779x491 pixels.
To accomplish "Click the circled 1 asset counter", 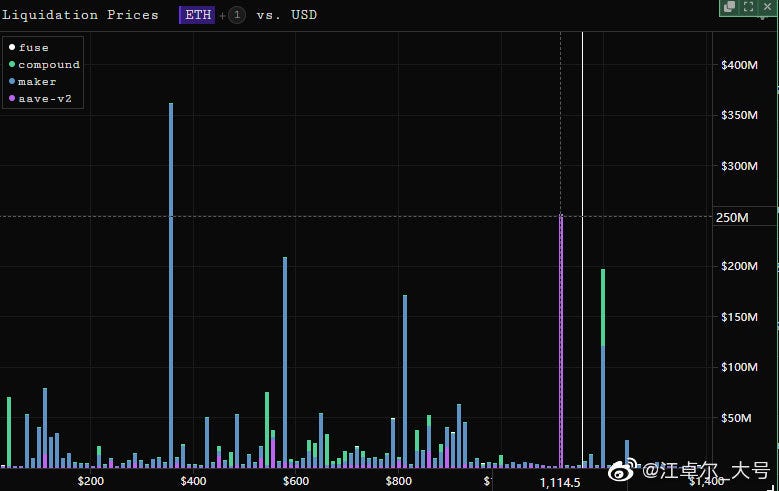I will pos(237,15).
